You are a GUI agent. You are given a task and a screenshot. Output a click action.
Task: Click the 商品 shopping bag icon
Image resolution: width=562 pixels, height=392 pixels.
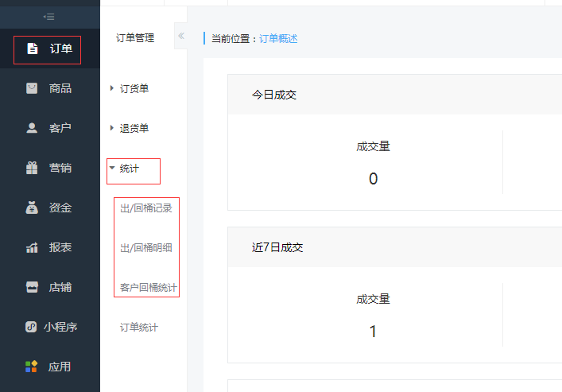32,88
